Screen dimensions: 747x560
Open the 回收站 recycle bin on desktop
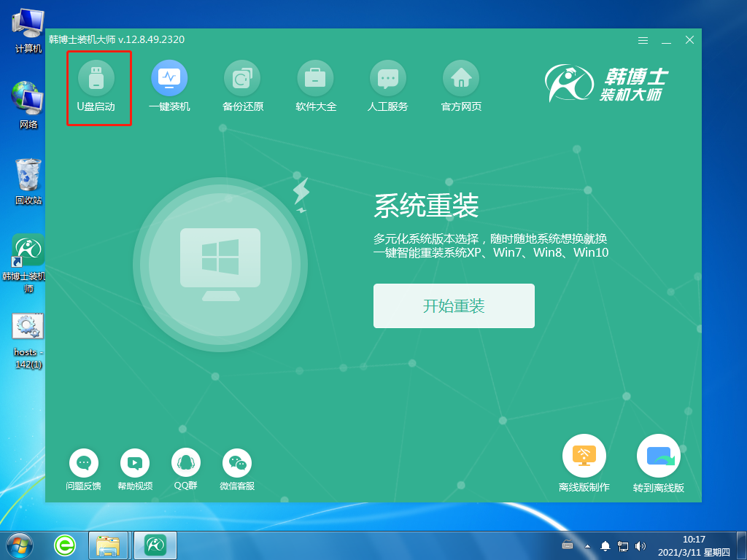point(26,179)
